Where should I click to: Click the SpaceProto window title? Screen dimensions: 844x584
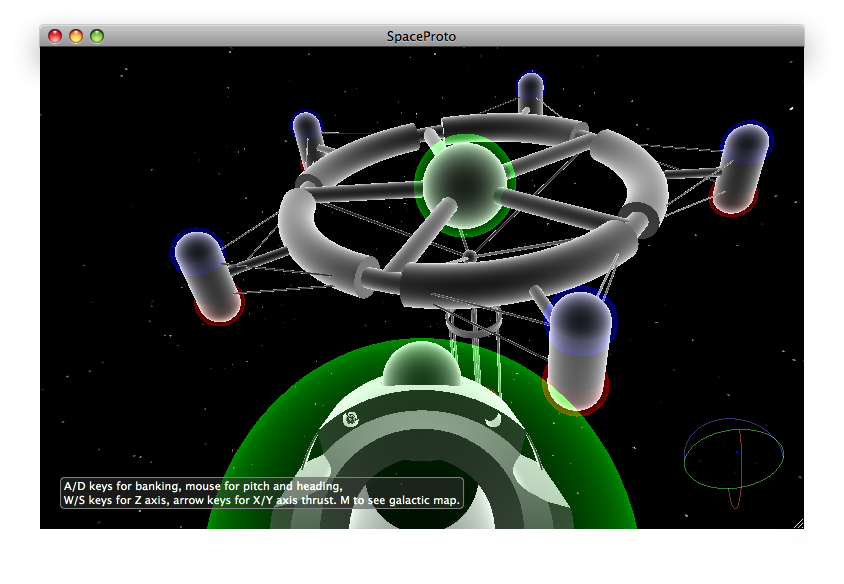(421, 36)
